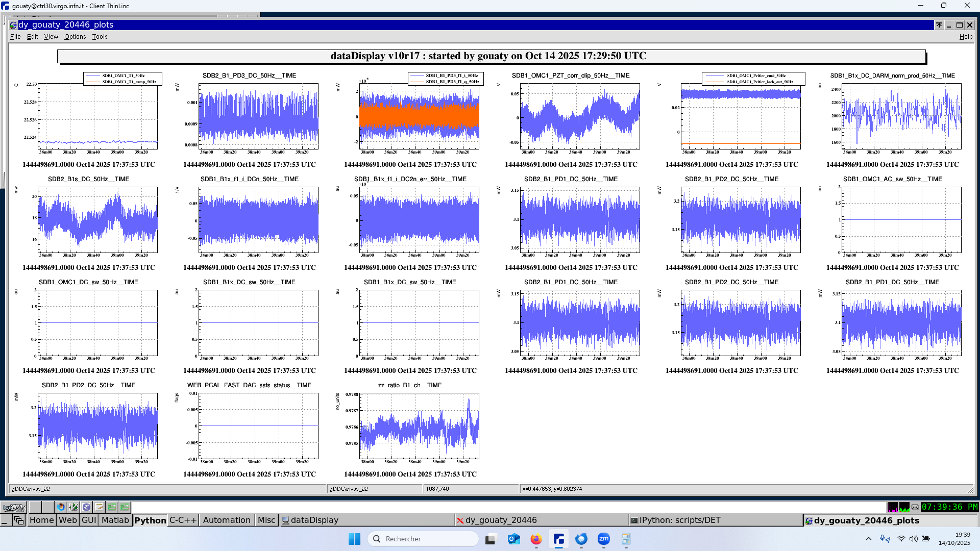980x551 pixels.
Task: Open the File menu
Action: [15, 37]
